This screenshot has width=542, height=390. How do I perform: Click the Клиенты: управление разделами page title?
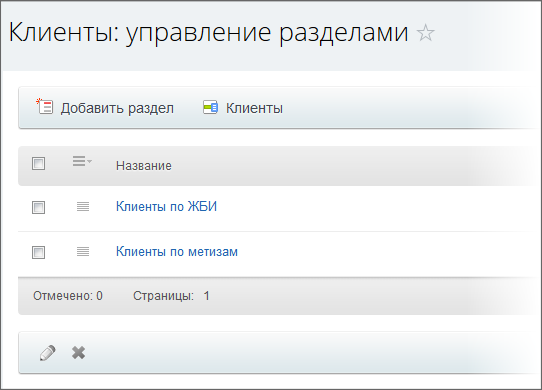click(208, 33)
